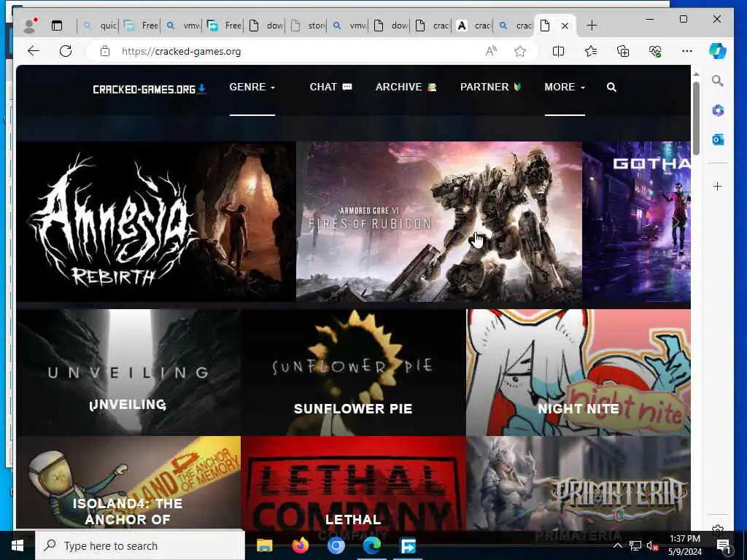This screenshot has width=747, height=560.
Task: Open the site search magnifier icon
Action: (x=612, y=87)
